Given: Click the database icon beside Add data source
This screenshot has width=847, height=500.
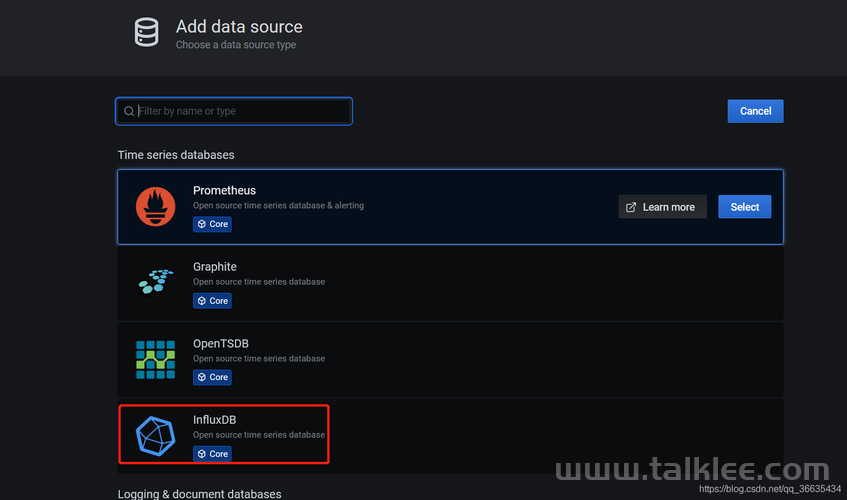Looking at the screenshot, I should coord(146,32).
